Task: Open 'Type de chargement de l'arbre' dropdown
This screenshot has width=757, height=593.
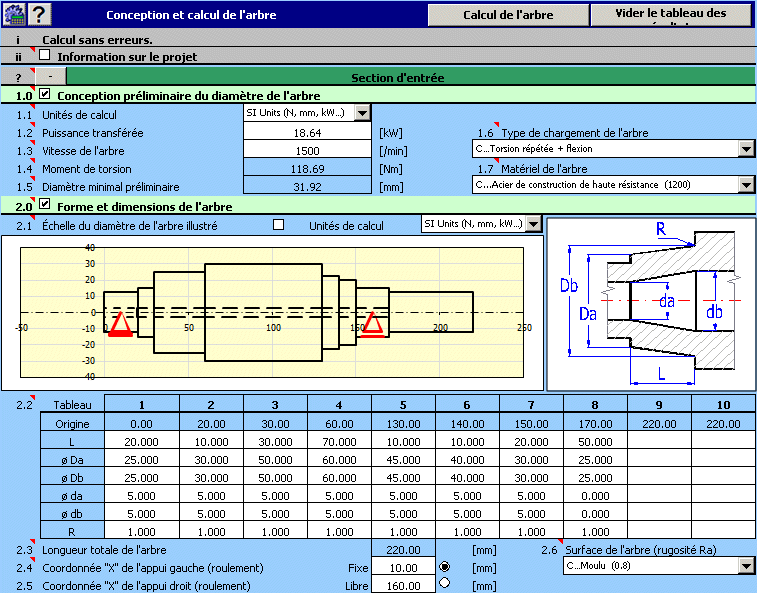Action: (x=746, y=149)
